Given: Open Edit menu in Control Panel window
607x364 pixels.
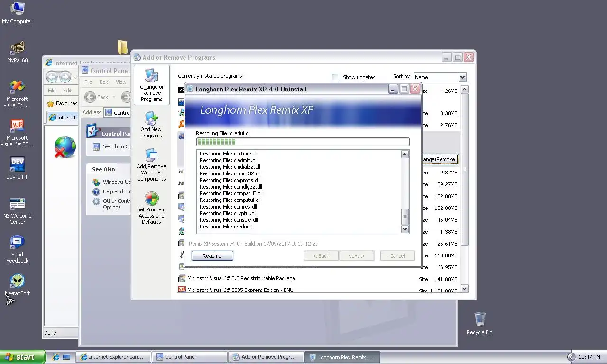Looking at the screenshot, I should click(x=104, y=82).
